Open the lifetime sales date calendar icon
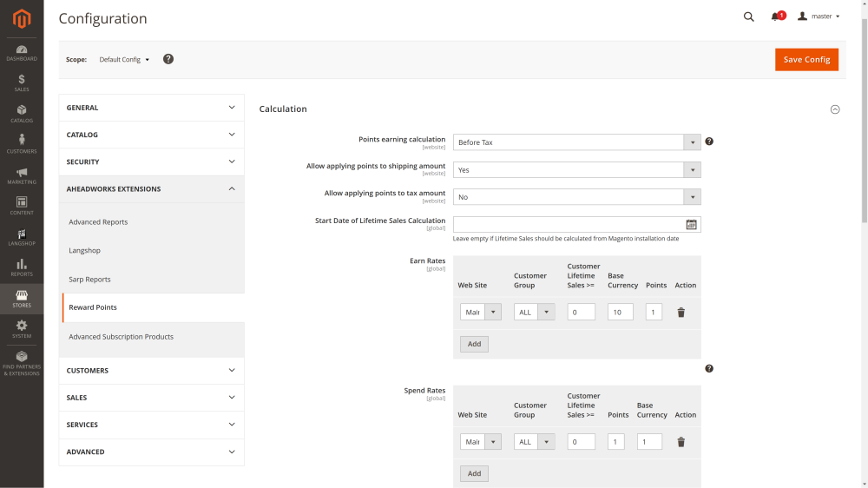The image size is (868, 488). tap(692, 224)
